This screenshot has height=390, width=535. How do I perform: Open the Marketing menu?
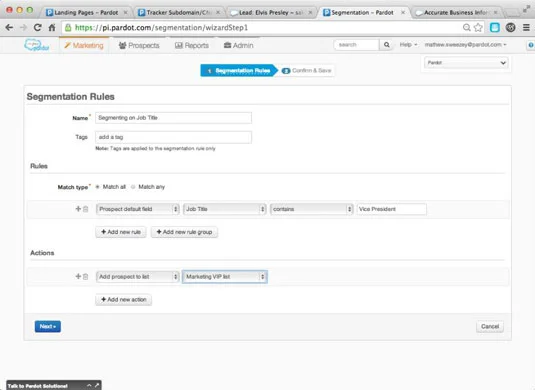click(84, 45)
